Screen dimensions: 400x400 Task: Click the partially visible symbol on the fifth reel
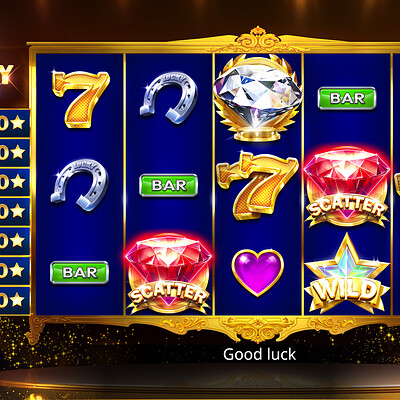click(397, 185)
